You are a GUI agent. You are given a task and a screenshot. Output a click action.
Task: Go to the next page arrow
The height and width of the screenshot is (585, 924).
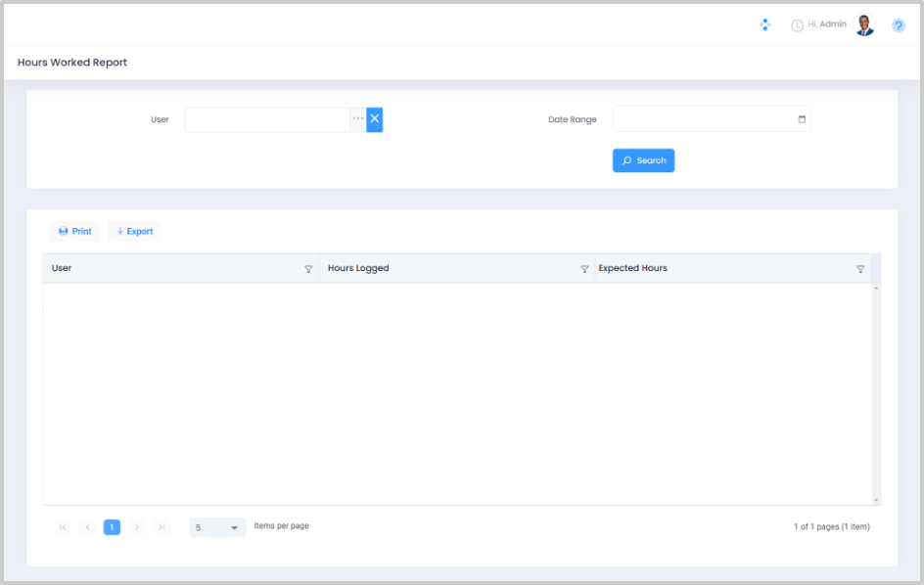137,527
